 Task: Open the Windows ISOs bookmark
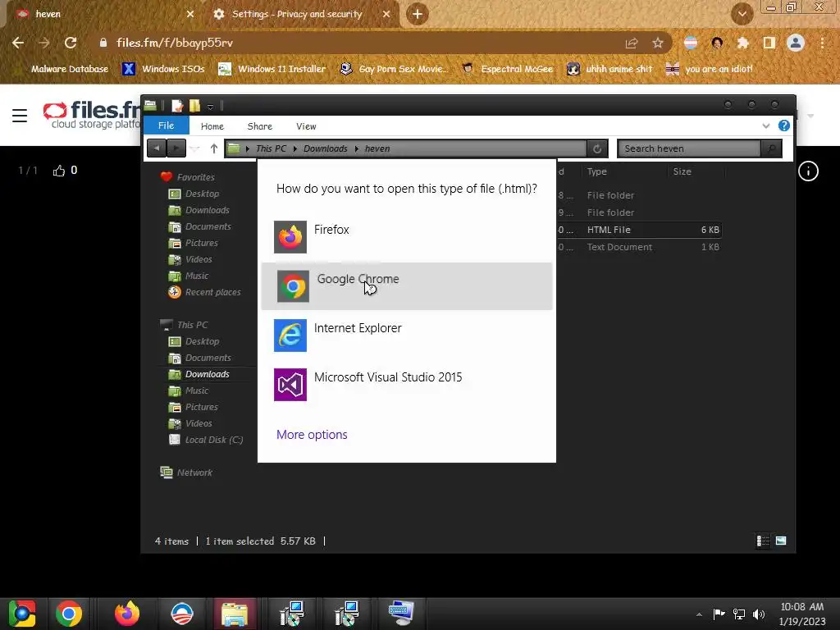[163, 69]
